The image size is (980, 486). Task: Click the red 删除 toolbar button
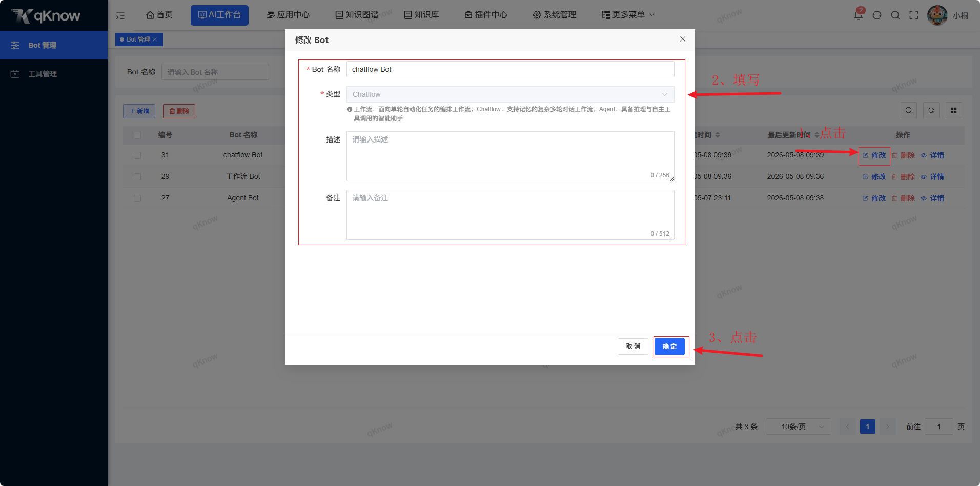click(179, 111)
